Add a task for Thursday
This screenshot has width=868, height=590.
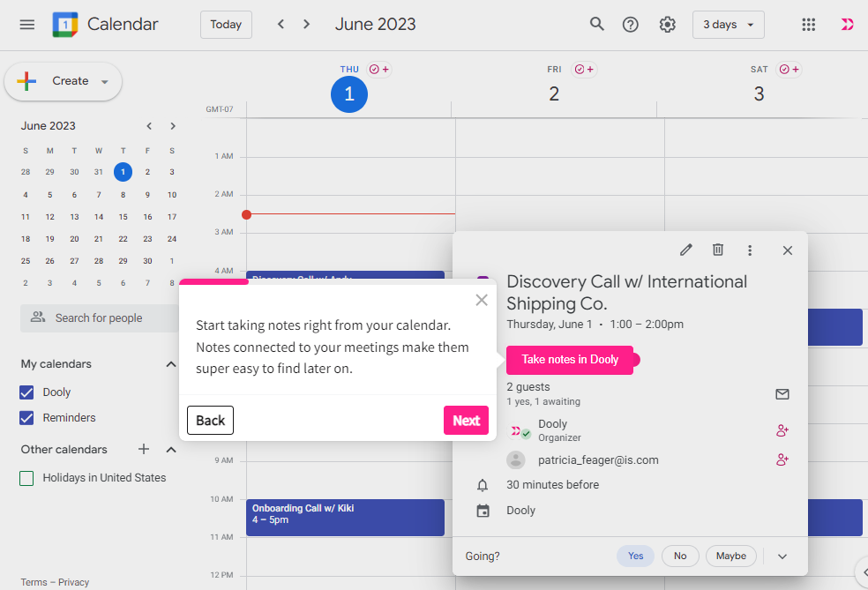379,69
